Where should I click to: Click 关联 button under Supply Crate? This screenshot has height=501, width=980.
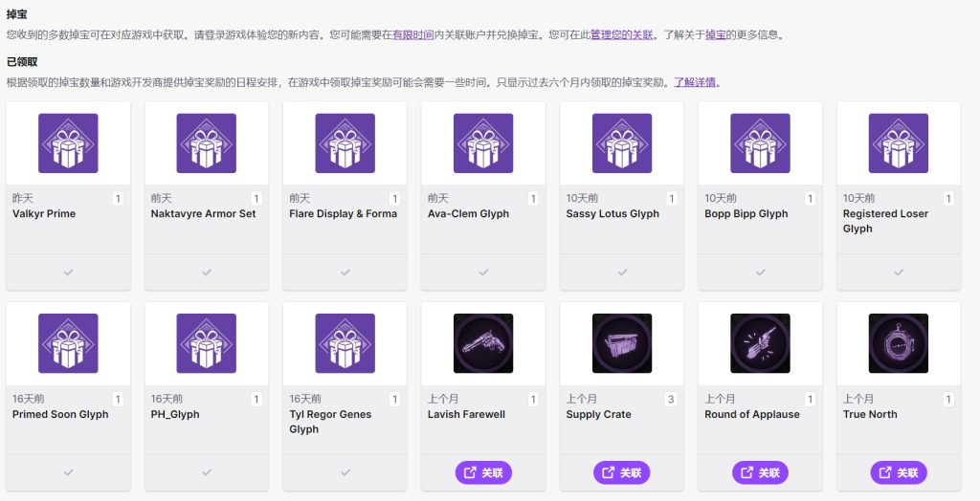click(x=622, y=473)
